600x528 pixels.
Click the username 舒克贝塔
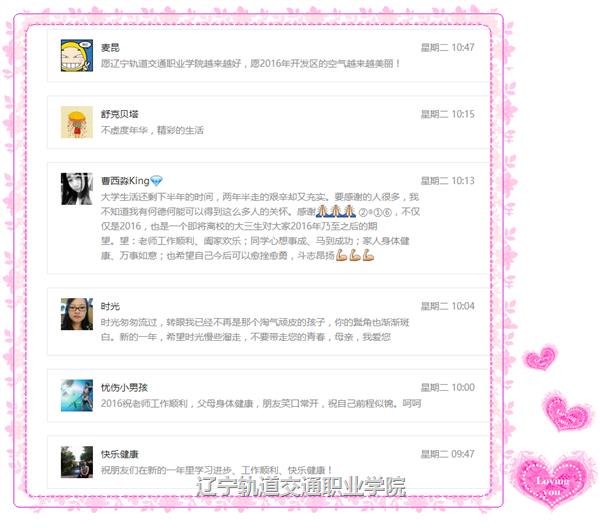pyautogui.click(x=119, y=114)
